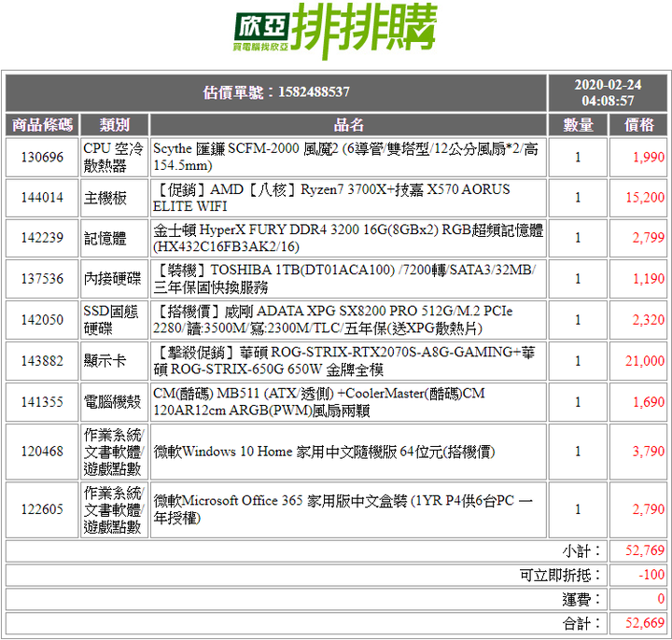The height and width of the screenshot is (640, 672).
Task: Click the 品名 column header
Action: (348, 125)
